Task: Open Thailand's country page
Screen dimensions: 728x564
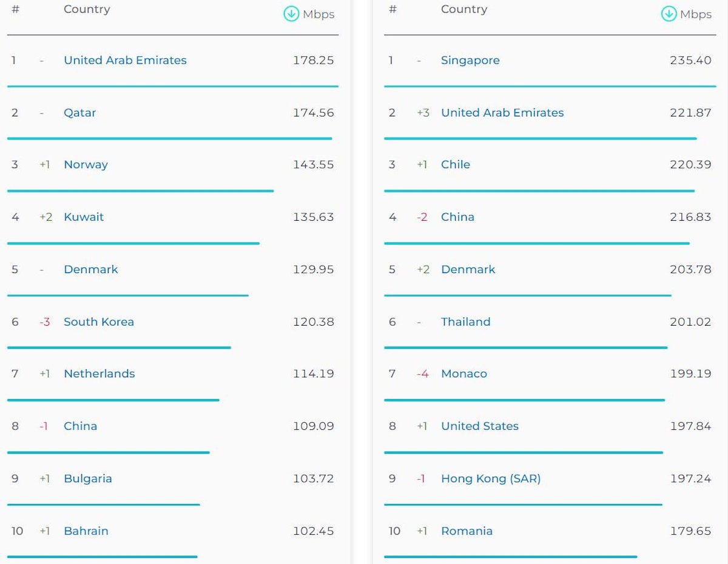Action: (x=465, y=322)
